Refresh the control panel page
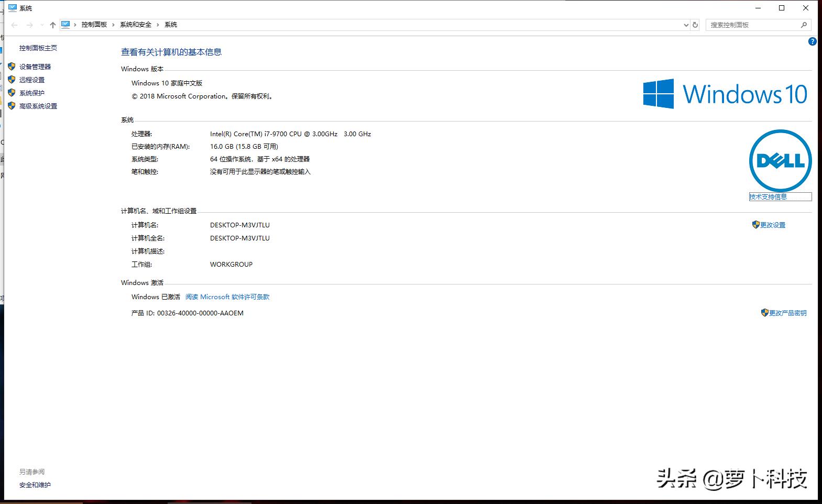 pyautogui.click(x=695, y=25)
